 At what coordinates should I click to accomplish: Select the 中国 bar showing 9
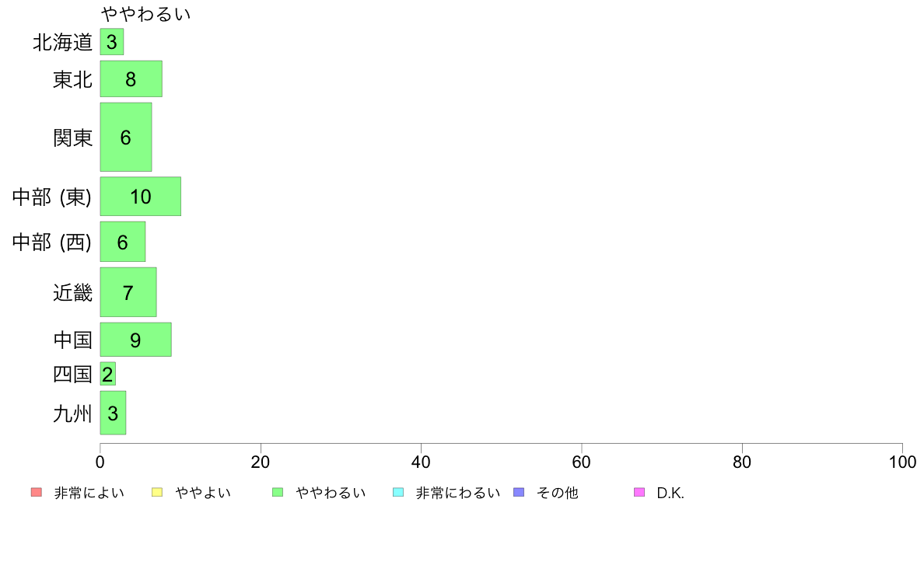tap(135, 340)
